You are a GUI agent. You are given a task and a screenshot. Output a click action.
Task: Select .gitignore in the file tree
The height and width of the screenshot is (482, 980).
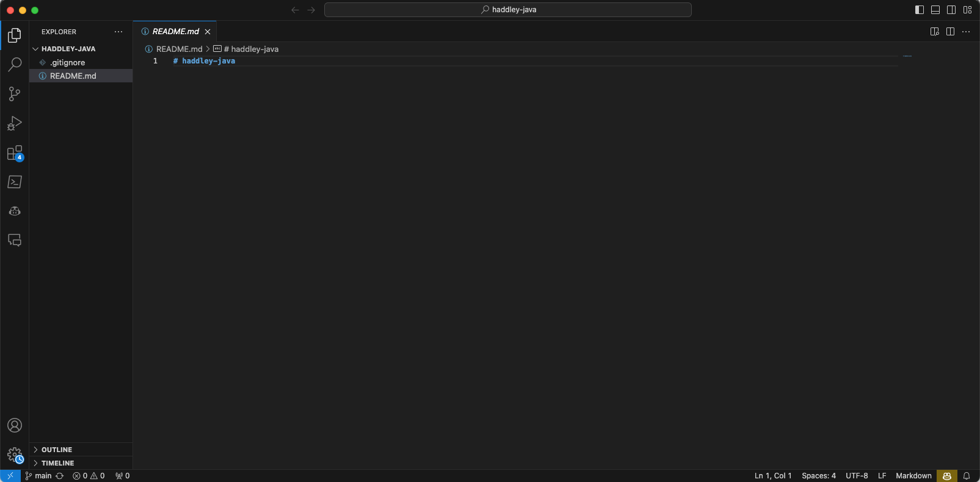(x=81, y=62)
